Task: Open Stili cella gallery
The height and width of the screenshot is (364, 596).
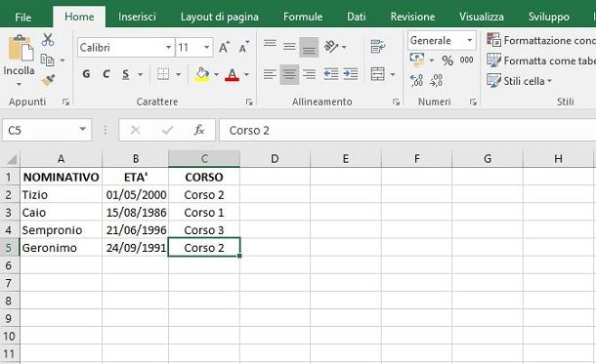Action: point(519,81)
